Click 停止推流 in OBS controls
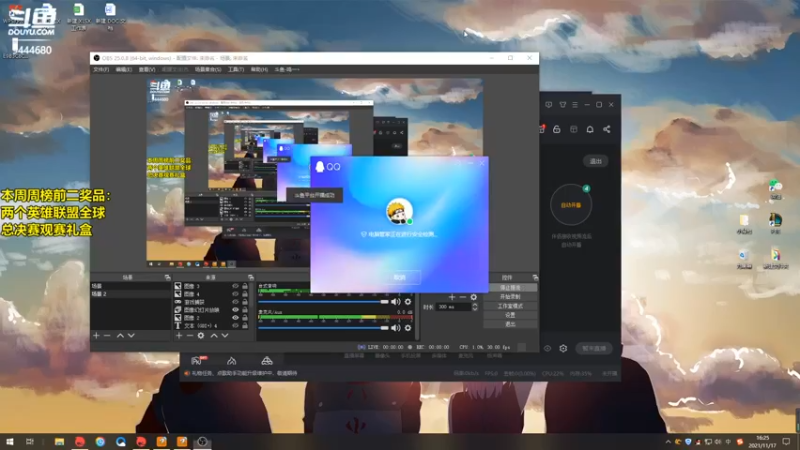This screenshot has height=450, width=800. click(x=510, y=288)
